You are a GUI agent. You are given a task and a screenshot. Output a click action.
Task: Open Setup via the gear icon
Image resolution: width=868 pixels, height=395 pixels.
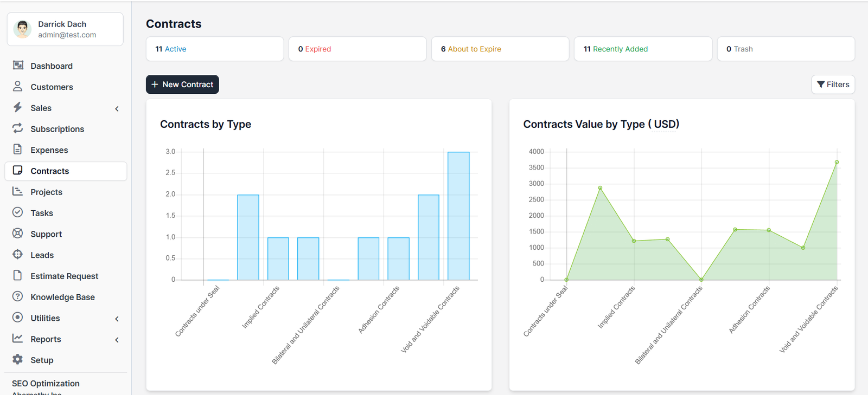tap(18, 360)
